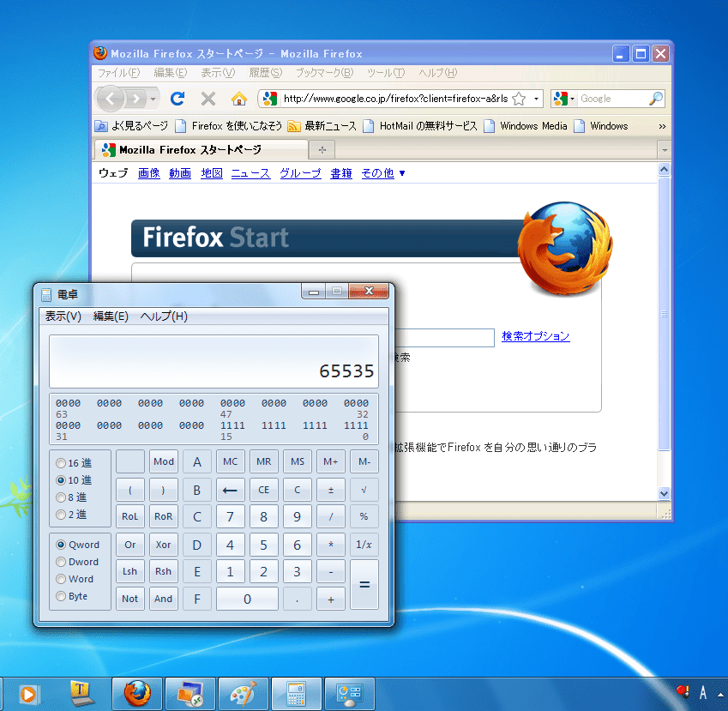Click the backspace arrow key in calculator
728x711 pixels.
coord(231,490)
